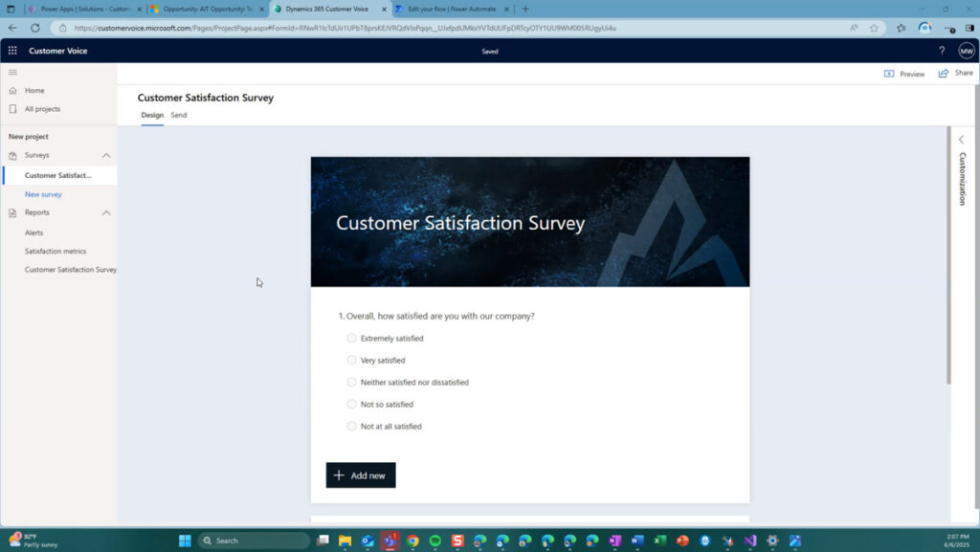Open the browser favorites list icon
Image resolution: width=980 pixels, height=552 pixels.
[901, 28]
